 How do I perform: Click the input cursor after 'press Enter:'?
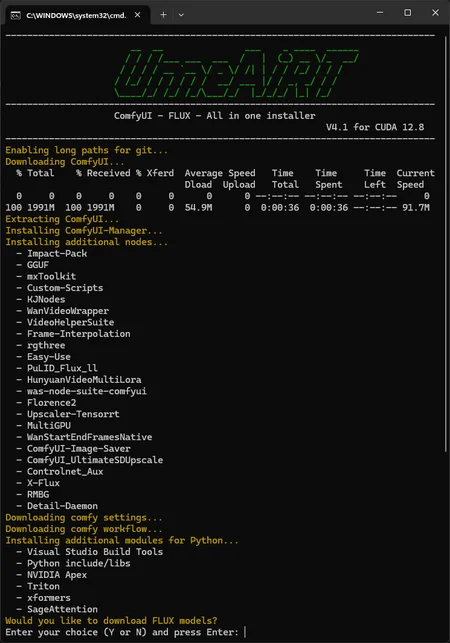point(245,632)
